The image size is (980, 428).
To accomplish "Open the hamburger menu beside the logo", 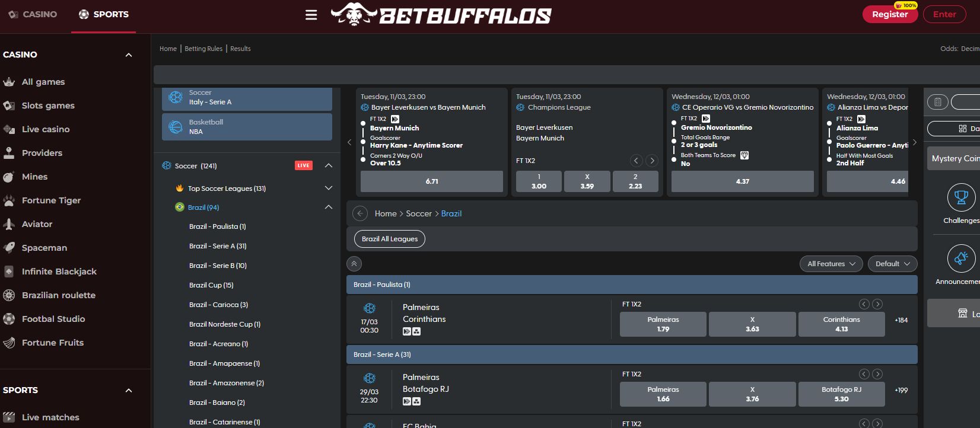I will click(x=311, y=15).
